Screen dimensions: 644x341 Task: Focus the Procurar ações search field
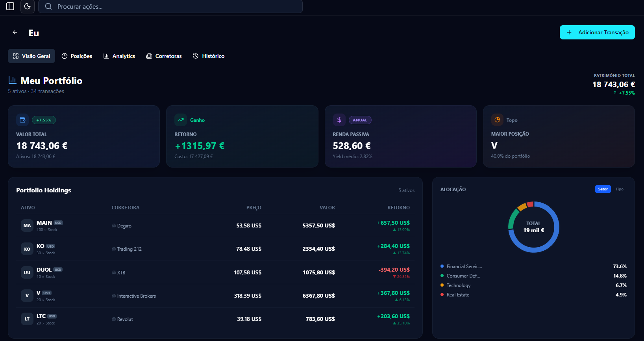click(170, 6)
